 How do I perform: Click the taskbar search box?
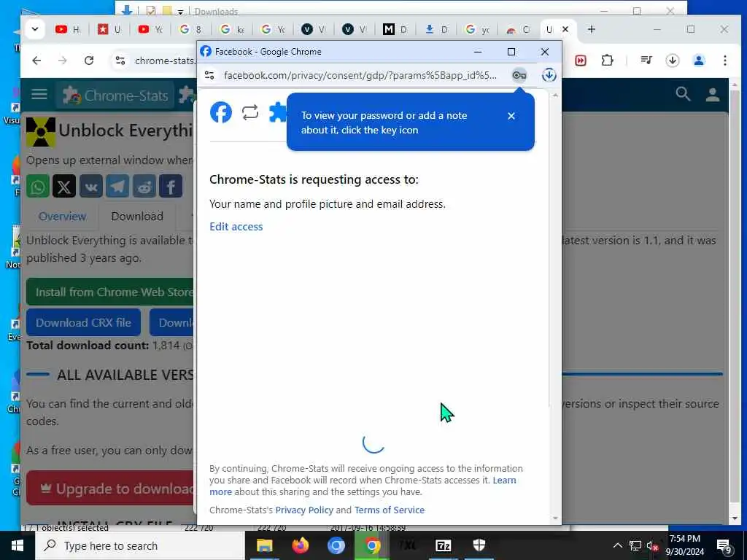(140, 545)
